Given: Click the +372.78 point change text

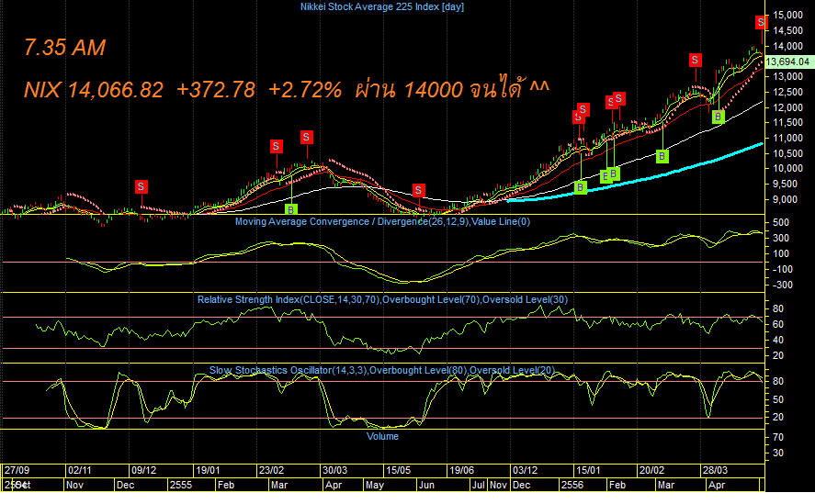Looking at the screenshot, I should coord(216,90).
